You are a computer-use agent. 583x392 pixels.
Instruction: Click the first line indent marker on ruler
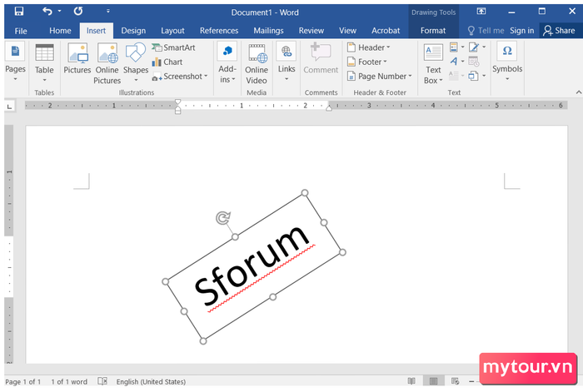tap(178, 102)
